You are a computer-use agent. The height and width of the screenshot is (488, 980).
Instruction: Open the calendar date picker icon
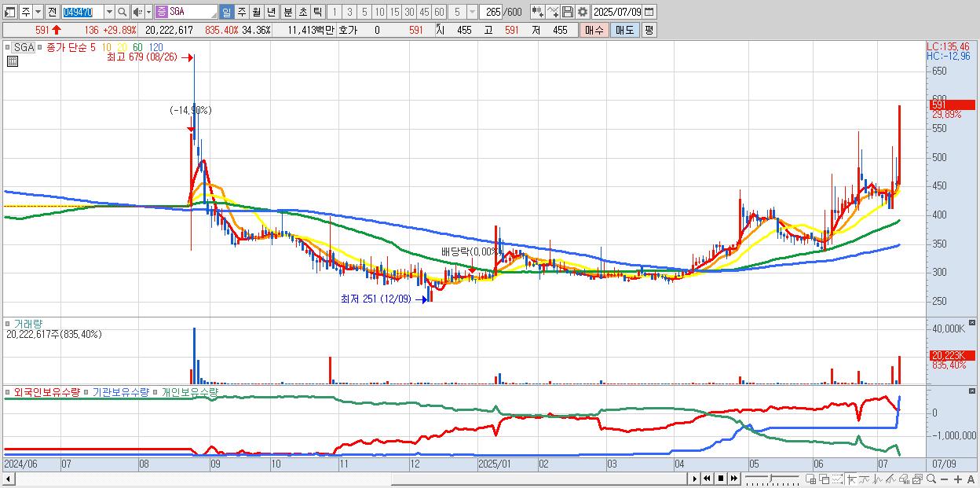pyautogui.click(x=650, y=12)
